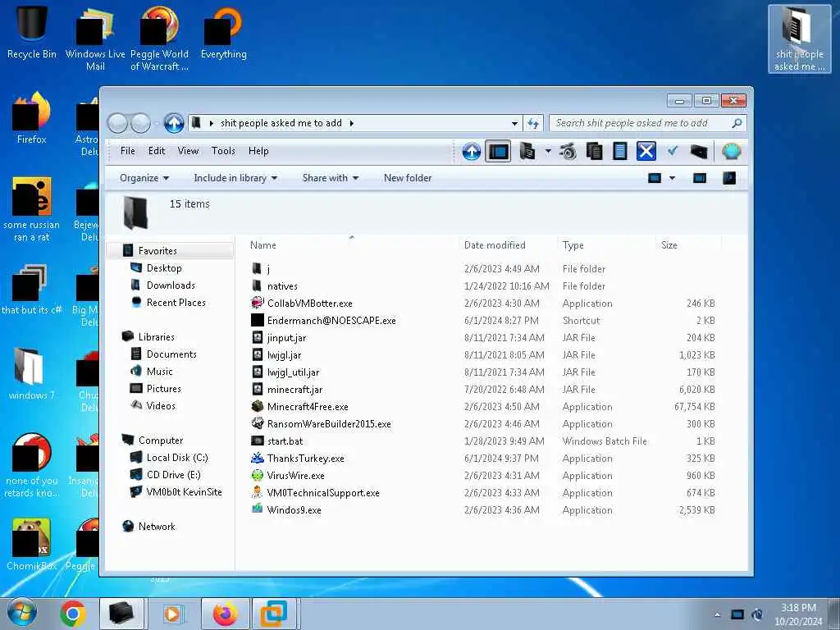Click the Properties checkmark toolbar icon

click(x=673, y=151)
